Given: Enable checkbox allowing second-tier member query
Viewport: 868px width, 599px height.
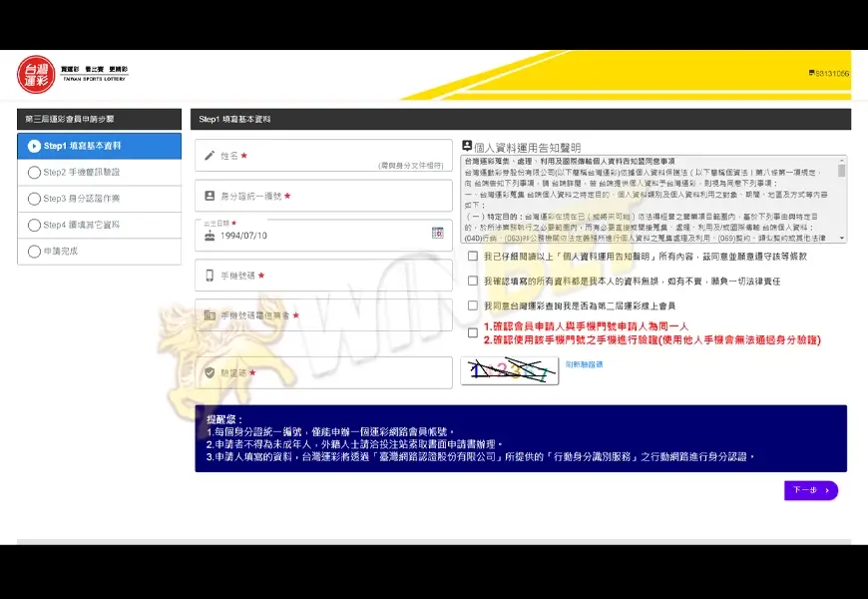Looking at the screenshot, I should [x=473, y=306].
